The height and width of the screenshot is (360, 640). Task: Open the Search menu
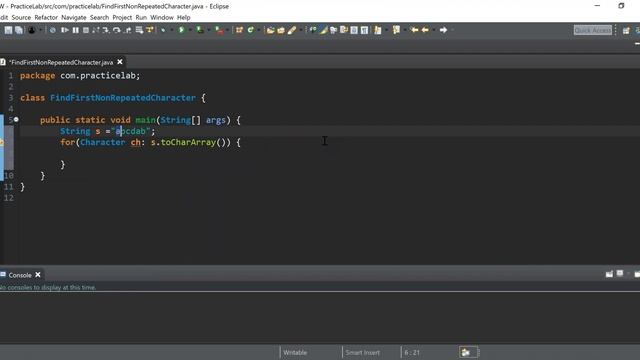(99, 18)
